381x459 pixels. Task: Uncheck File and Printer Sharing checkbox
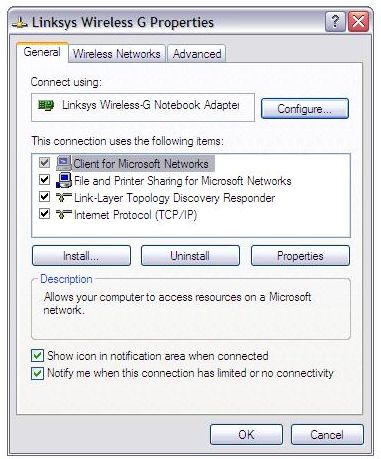45,180
